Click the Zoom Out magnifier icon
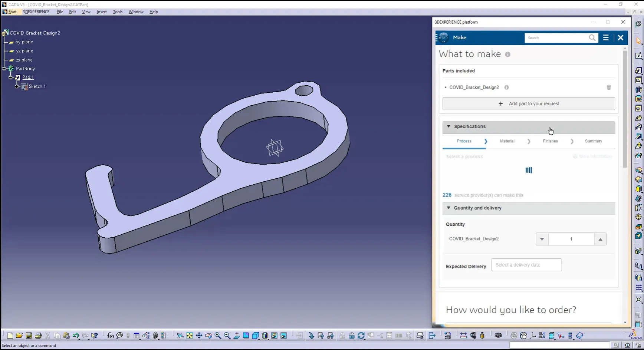 coord(227,336)
